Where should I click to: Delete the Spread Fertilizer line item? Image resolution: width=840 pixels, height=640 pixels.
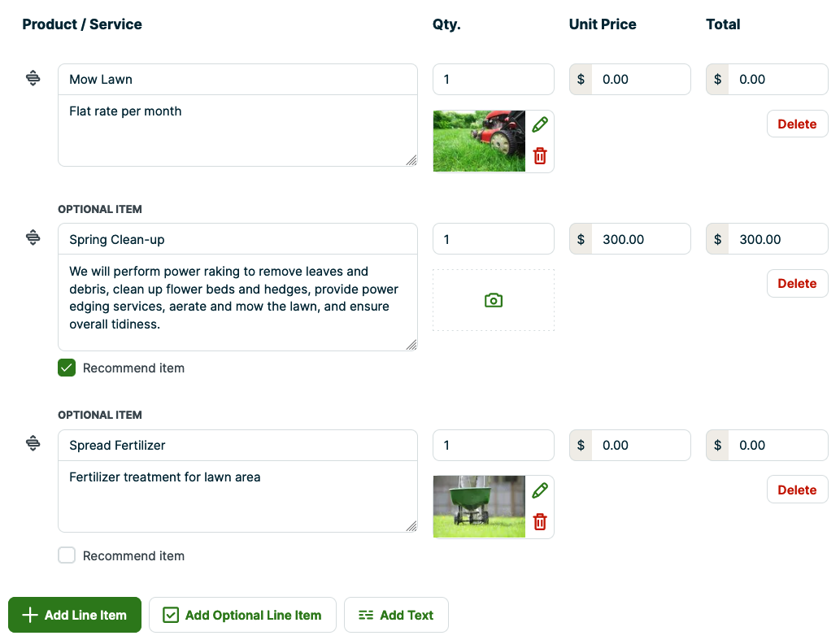(x=797, y=490)
